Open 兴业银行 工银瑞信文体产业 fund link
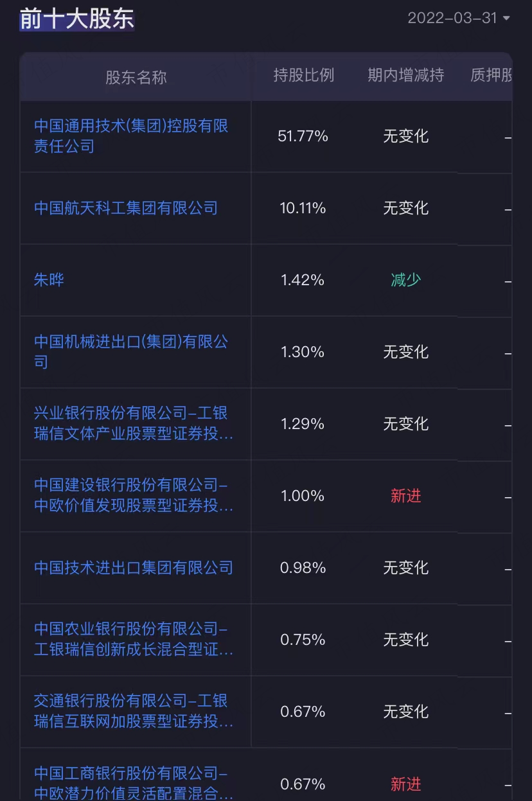 coord(133,423)
